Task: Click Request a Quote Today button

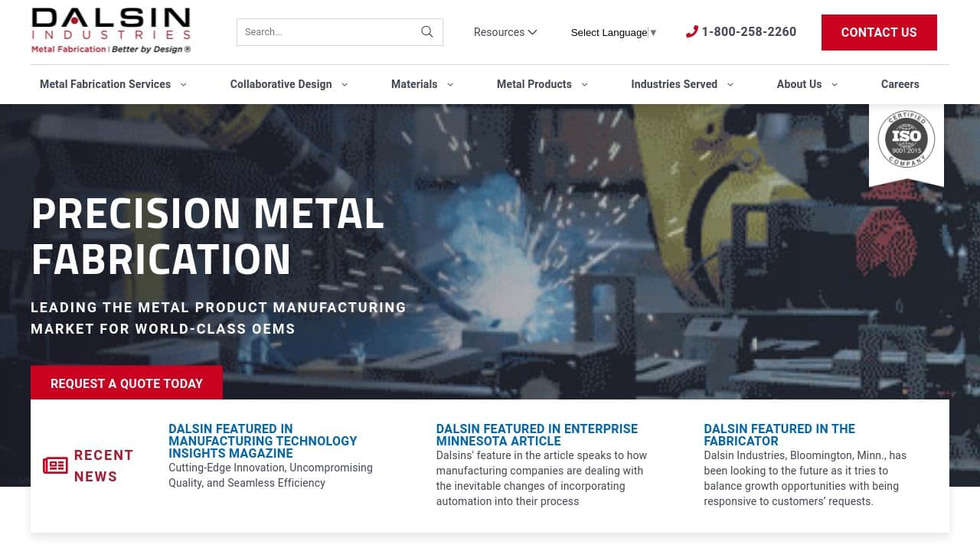Action: [x=126, y=383]
